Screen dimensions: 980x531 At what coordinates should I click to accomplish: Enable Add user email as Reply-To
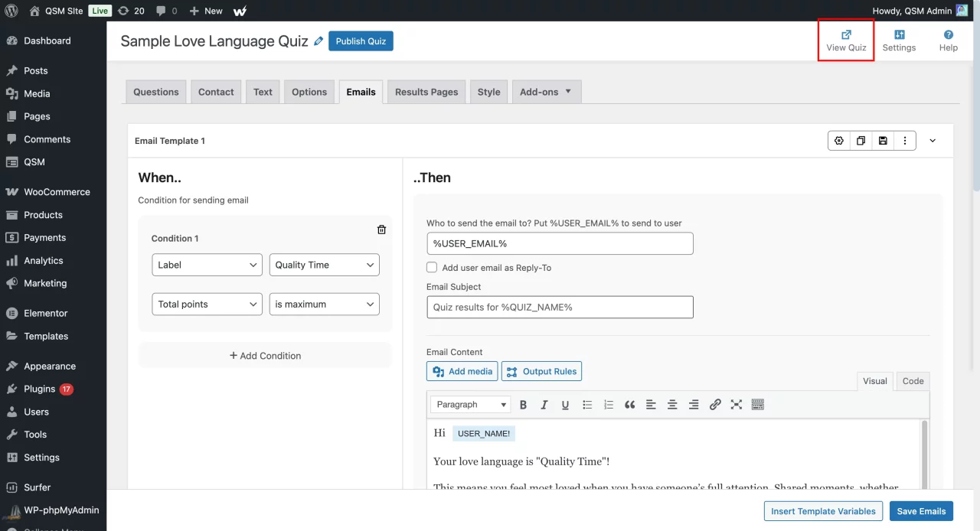coord(432,267)
